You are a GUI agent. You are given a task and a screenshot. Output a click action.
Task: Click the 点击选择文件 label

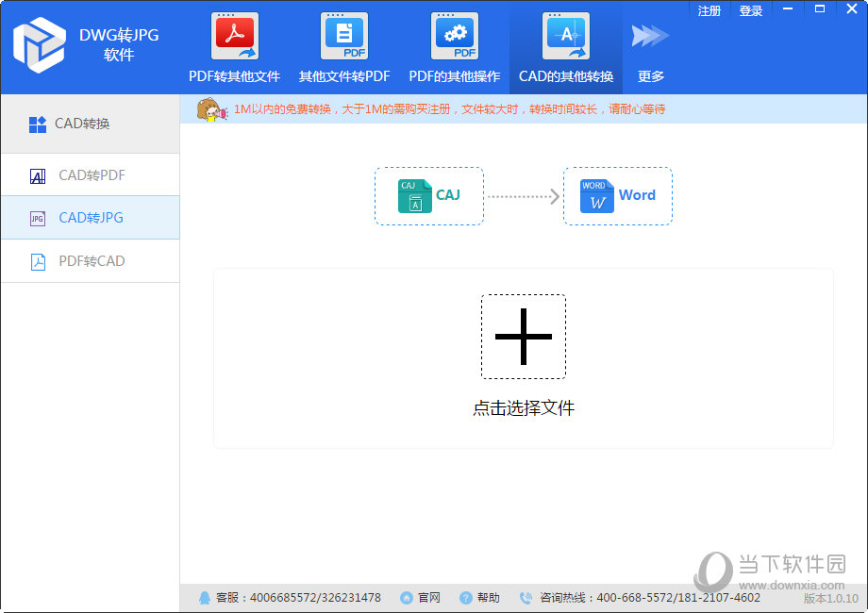(x=524, y=408)
